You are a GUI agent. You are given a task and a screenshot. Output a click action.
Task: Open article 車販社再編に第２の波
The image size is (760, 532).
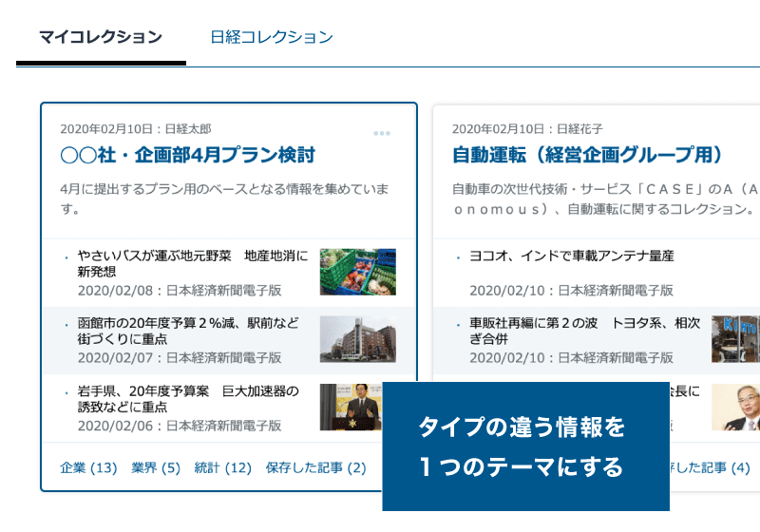[x=584, y=331]
